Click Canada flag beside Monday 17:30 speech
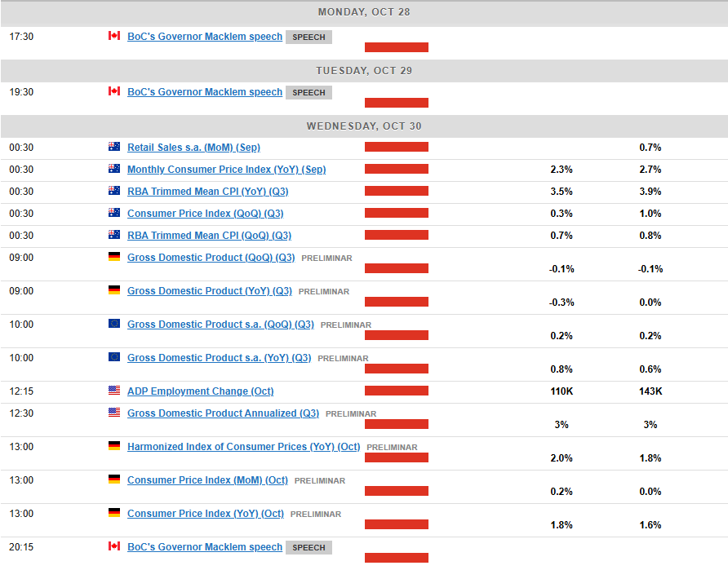 coord(114,36)
